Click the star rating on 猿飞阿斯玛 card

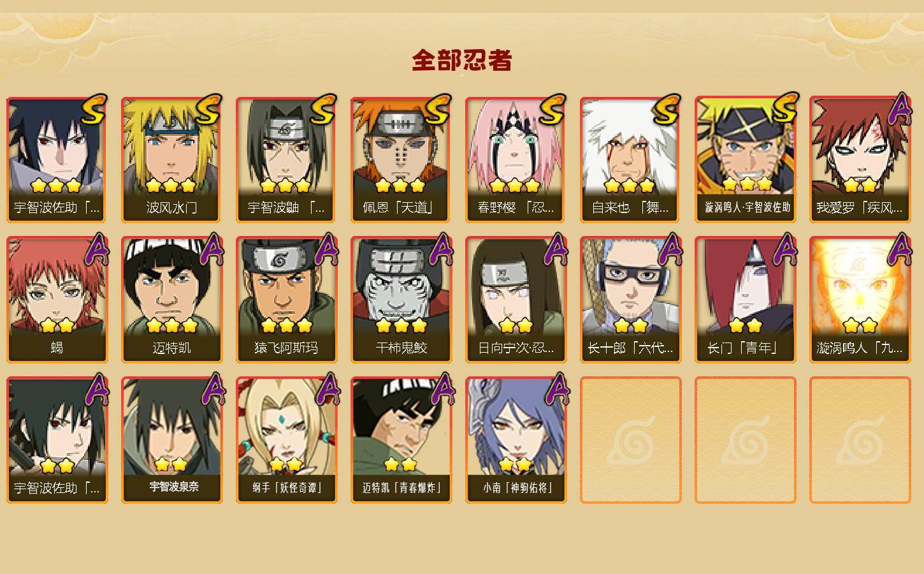[286, 326]
